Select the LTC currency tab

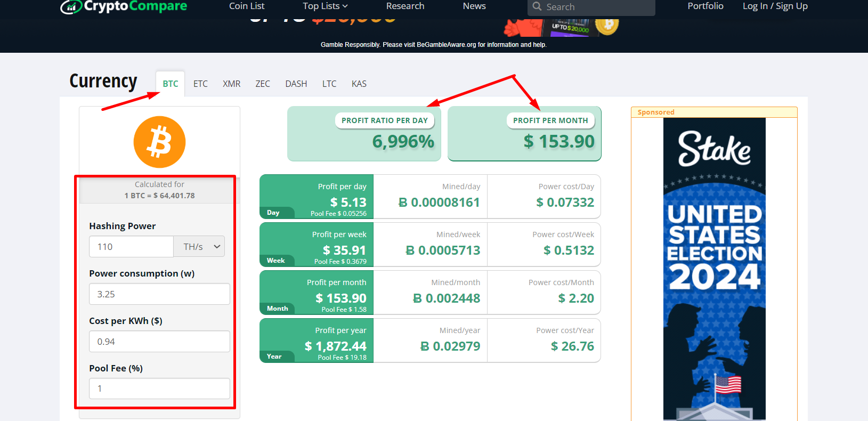[329, 84]
